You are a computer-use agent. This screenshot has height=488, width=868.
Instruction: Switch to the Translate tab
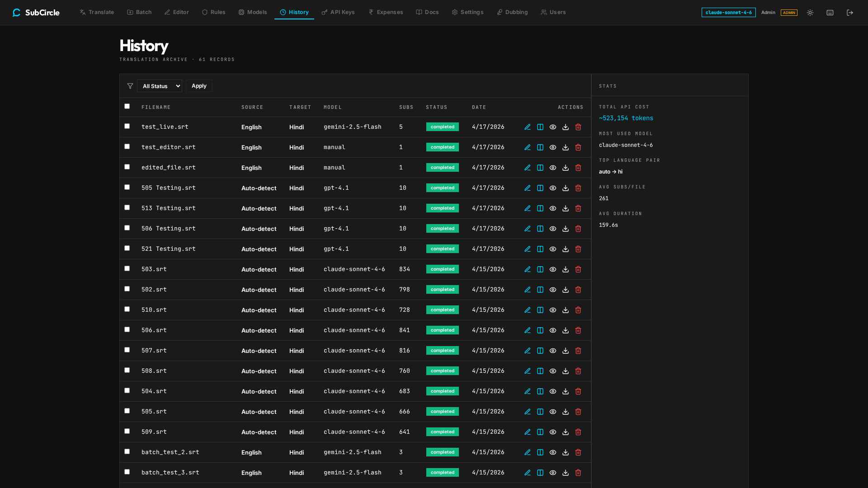[97, 12]
